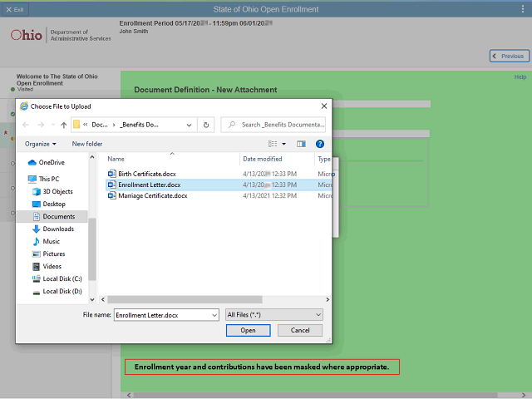Click the Help question mark icon
Screen dimensions: 532x399
(320, 144)
